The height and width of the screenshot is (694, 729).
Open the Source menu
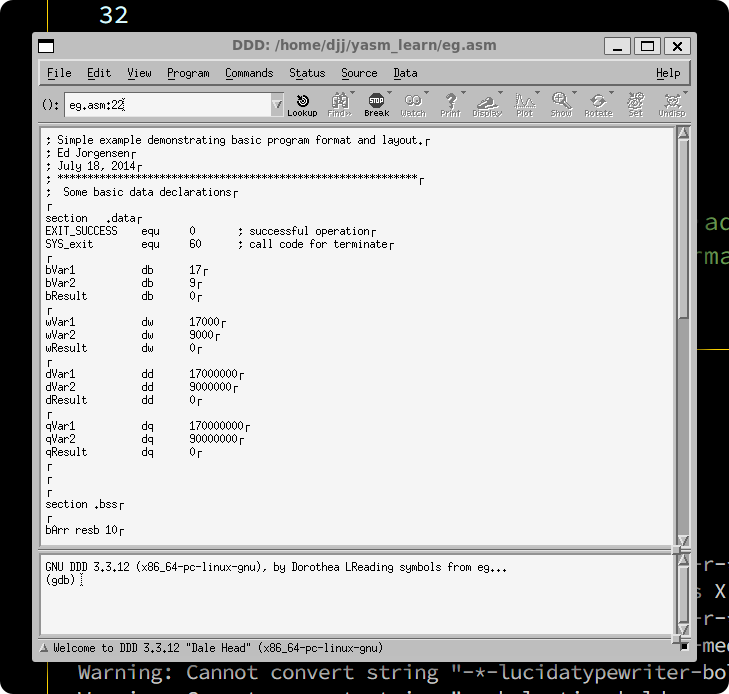point(359,73)
